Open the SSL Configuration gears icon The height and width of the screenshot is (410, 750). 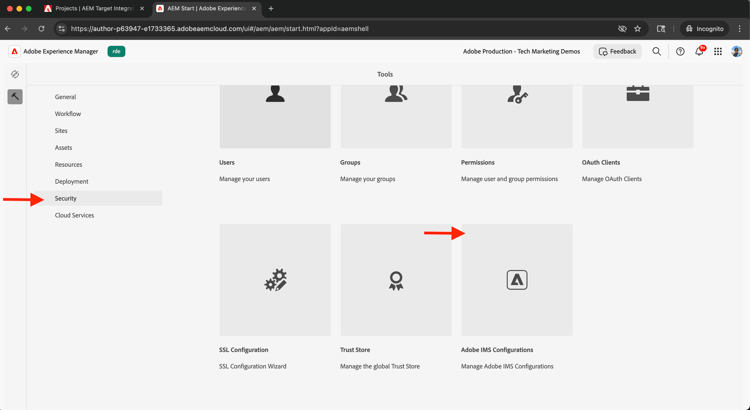[275, 280]
